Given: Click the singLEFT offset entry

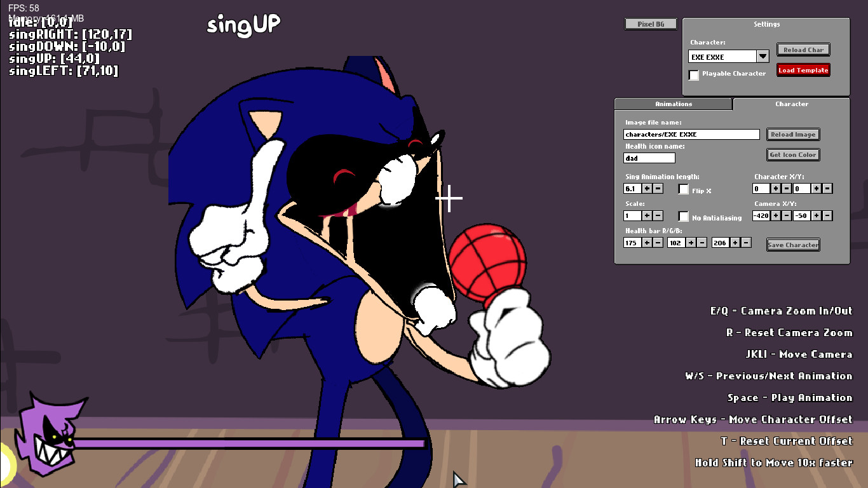Looking at the screenshot, I should coord(64,71).
